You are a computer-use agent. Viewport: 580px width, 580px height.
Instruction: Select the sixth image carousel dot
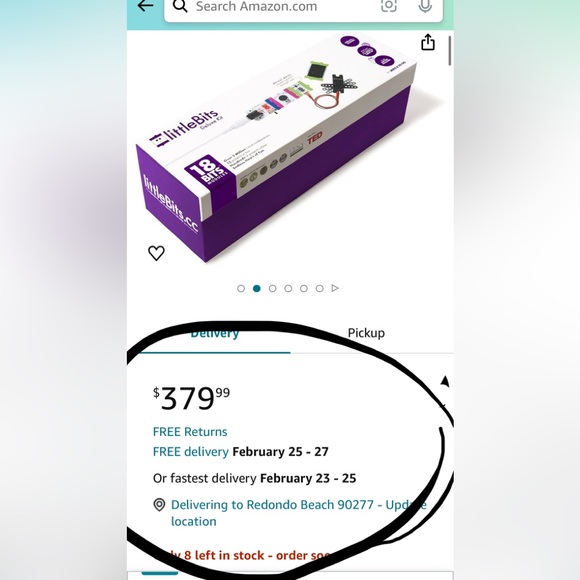coord(320,289)
